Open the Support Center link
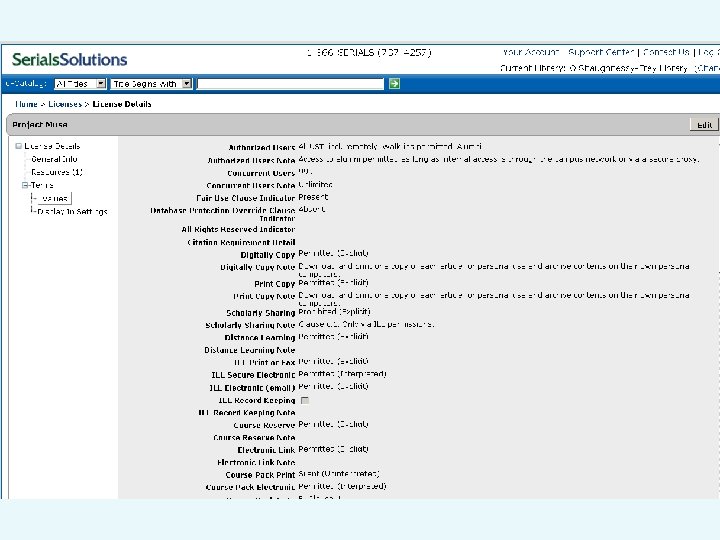 [x=601, y=52]
